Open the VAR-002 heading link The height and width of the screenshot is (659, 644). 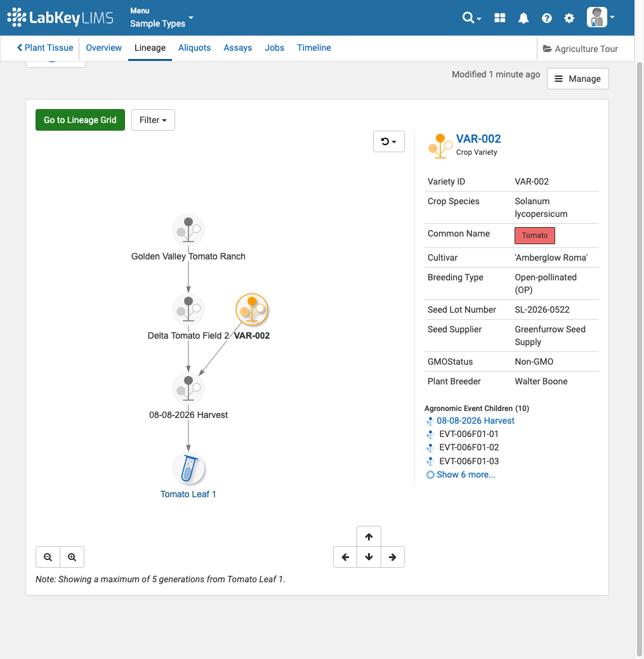(478, 139)
